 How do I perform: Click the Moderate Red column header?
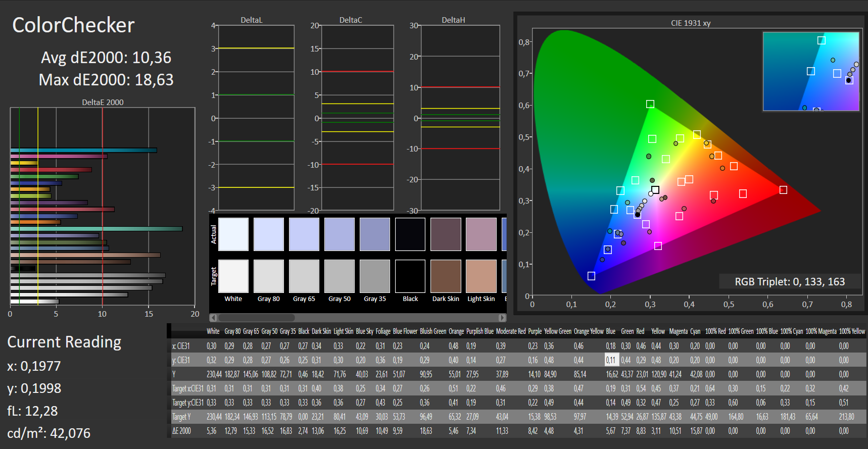click(x=510, y=331)
